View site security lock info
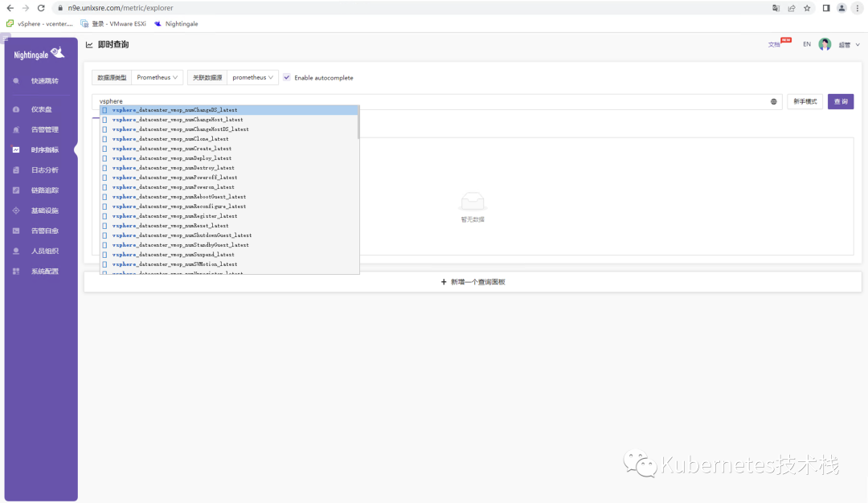The height and width of the screenshot is (503, 868). point(60,8)
